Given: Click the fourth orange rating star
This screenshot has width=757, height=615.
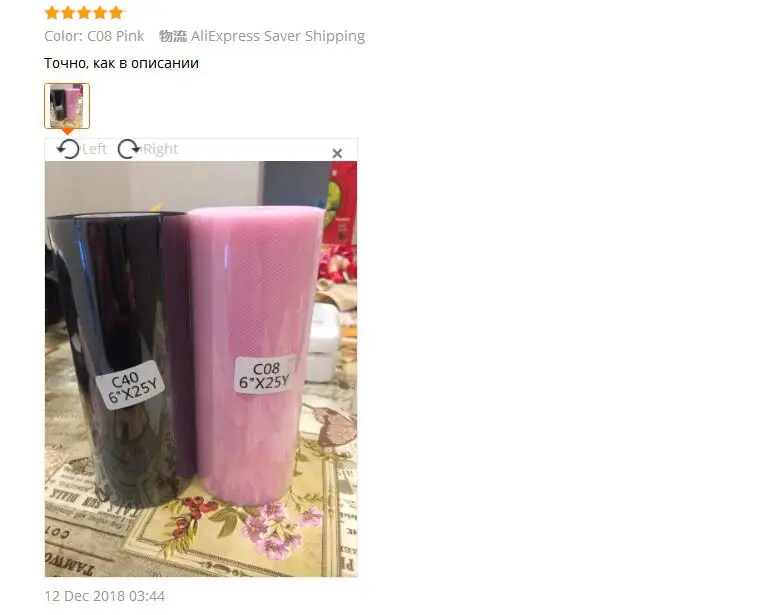Looking at the screenshot, I should pos(100,13).
